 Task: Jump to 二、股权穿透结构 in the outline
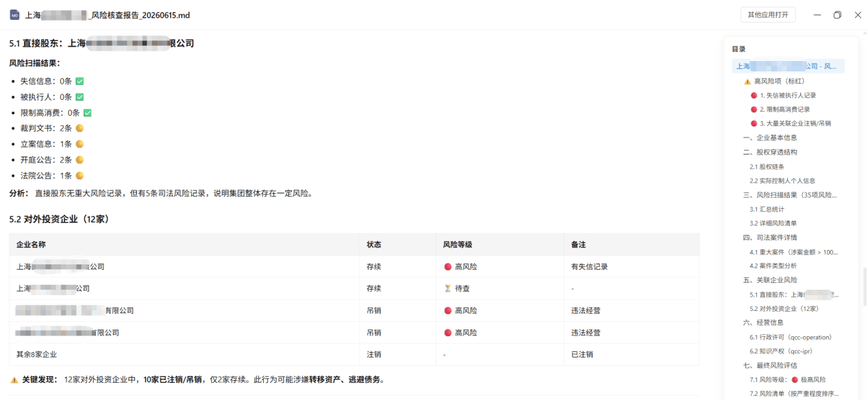point(770,152)
